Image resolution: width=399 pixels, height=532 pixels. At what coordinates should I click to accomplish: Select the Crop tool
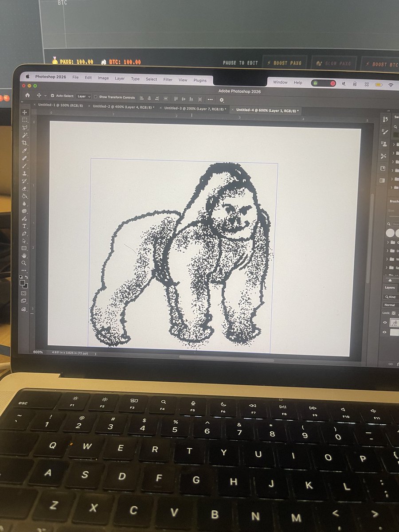(24, 143)
